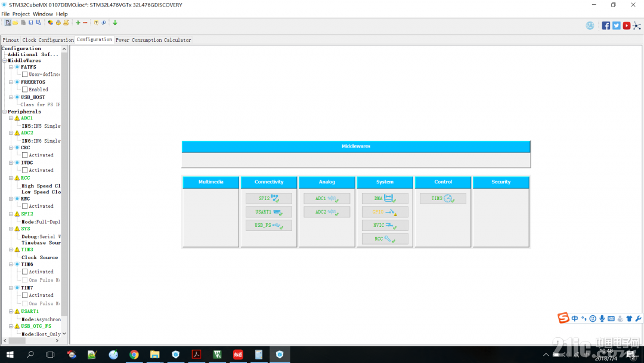Click the Open Project folder icon

(15, 23)
